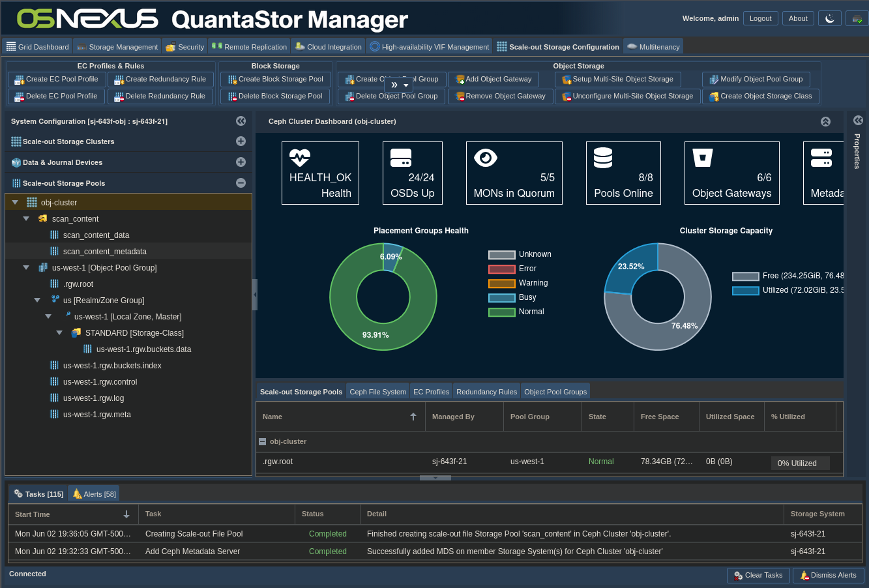Collapse the obj-cluster group row in grid
This screenshot has width=869, height=588.
pyautogui.click(x=262, y=441)
